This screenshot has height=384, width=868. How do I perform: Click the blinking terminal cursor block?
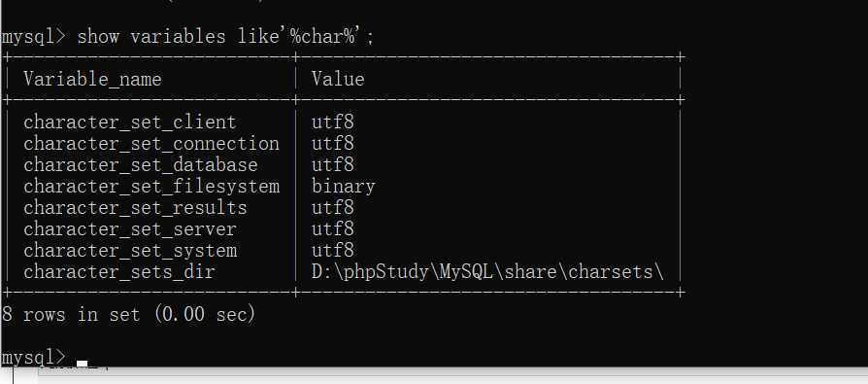tap(83, 364)
